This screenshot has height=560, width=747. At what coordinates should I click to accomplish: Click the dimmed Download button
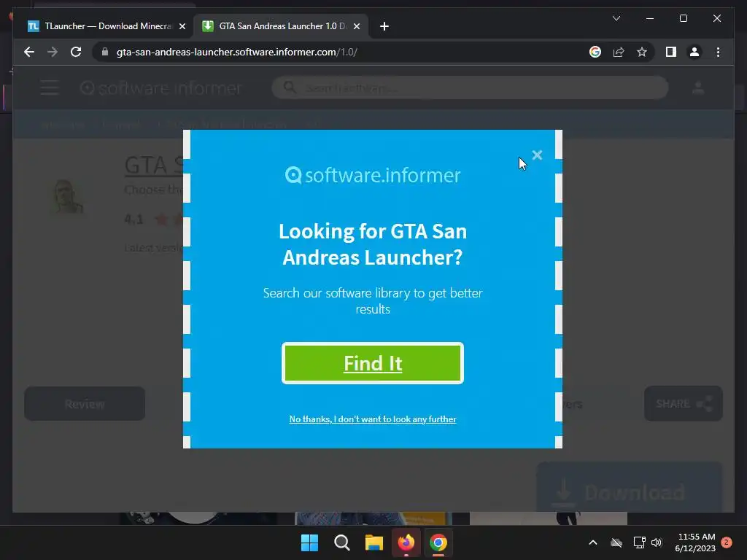[x=630, y=486]
